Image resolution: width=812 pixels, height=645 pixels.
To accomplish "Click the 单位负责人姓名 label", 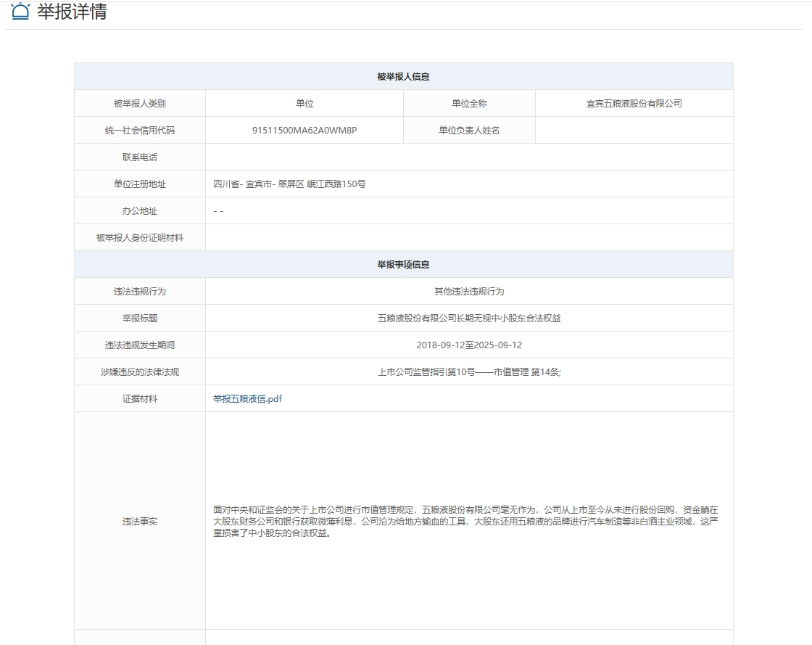I will 469,130.
